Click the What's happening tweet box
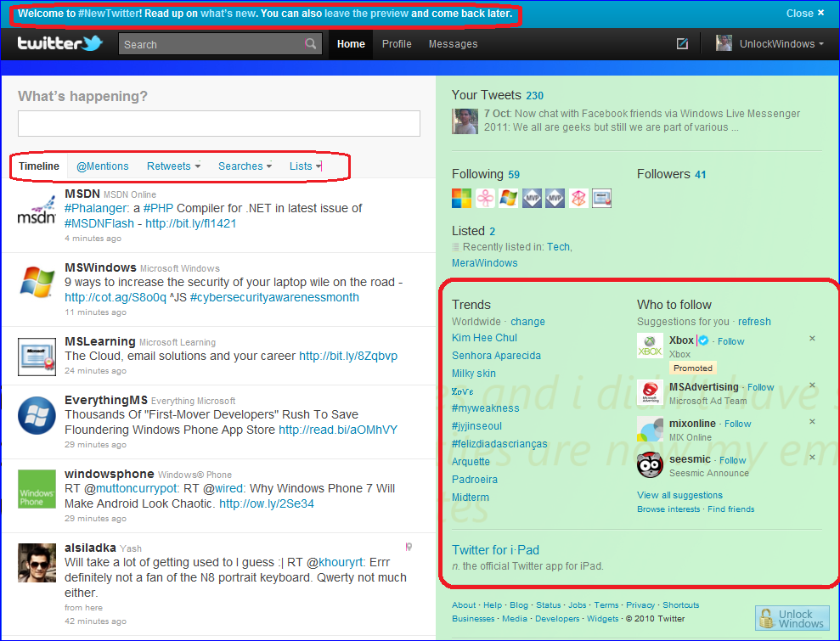The image size is (840, 641). [219, 124]
